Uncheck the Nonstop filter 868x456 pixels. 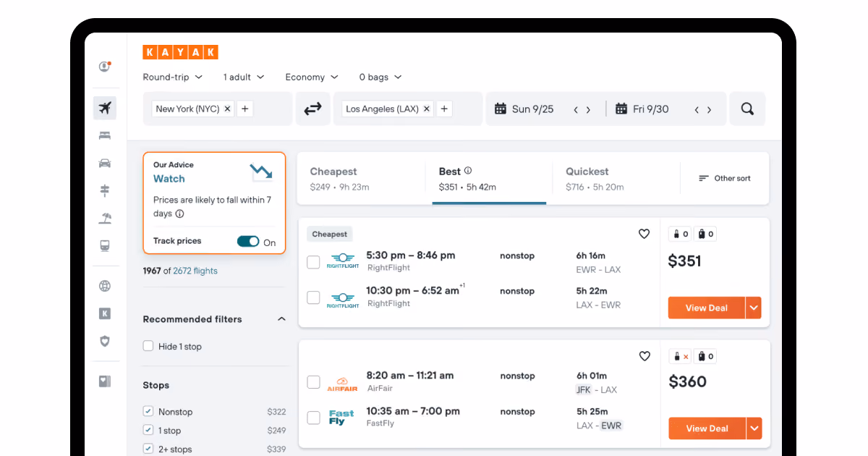148,411
